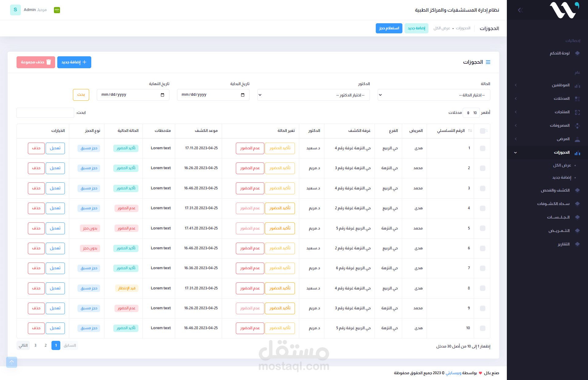Select the التمريض sidebar icon
This screenshot has height=380, width=588.
point(578,230)
